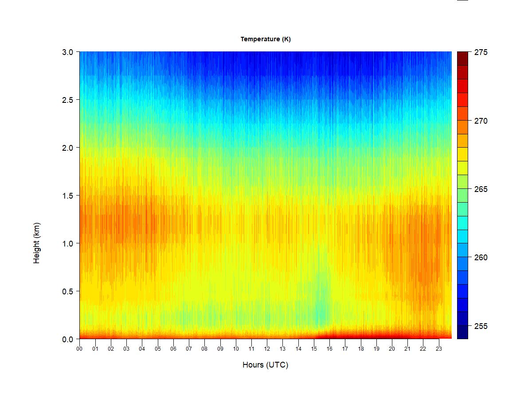Pick the dark red swatch atop colorbar

(x=462, y=59)
